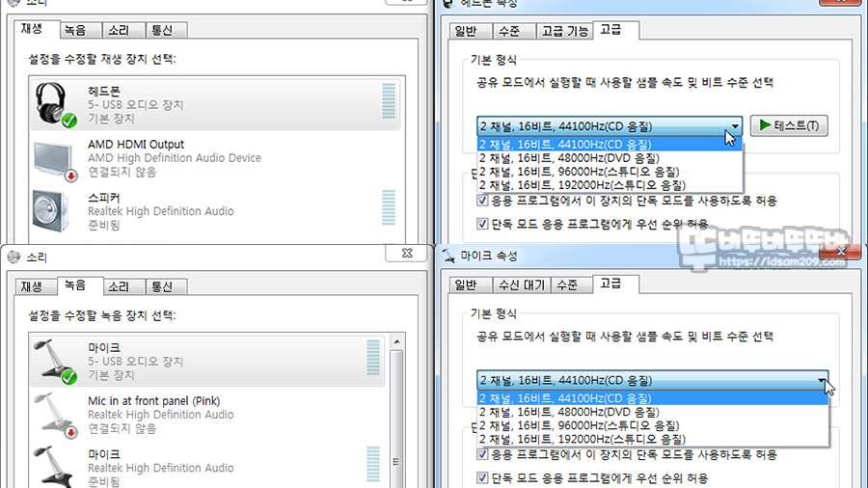The height and width of the screenshot is (488, 868).
Task: Close the 마이크 속성 window
Action: 840,253
